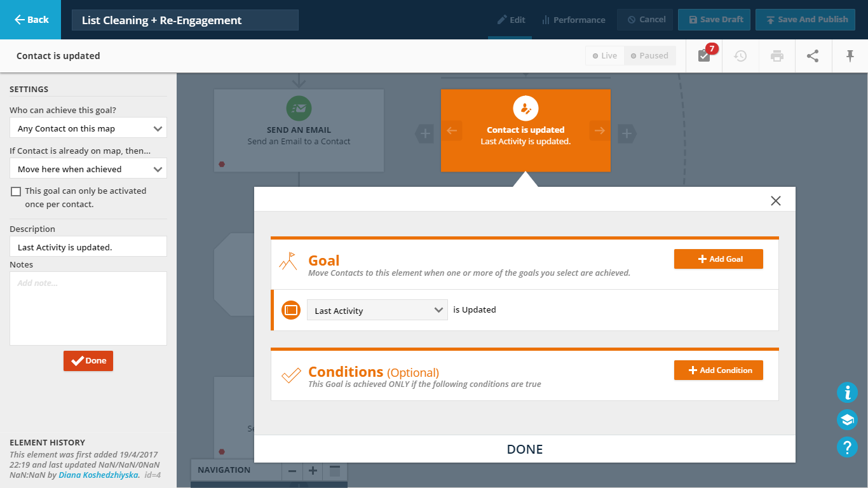Image resolution: width=868 pixels, height=488 pixels.
Task: Click the pin icon in toolbar
Action: pos(850,56)
